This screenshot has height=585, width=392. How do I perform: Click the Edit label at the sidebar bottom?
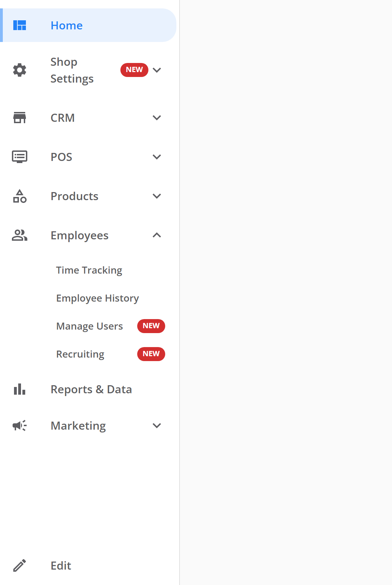tap(61, 566)
